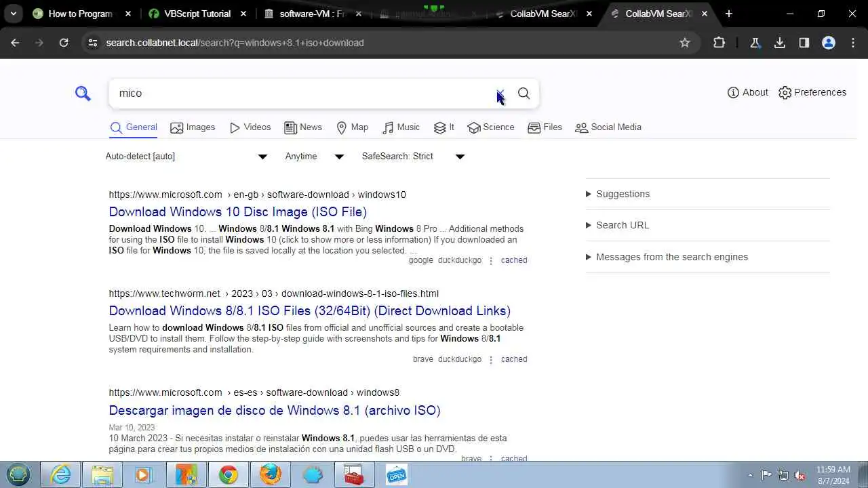This screenshot has height=488, width=868.
Task: Open the taskbar clock and date
Action: tap(833, 475)
